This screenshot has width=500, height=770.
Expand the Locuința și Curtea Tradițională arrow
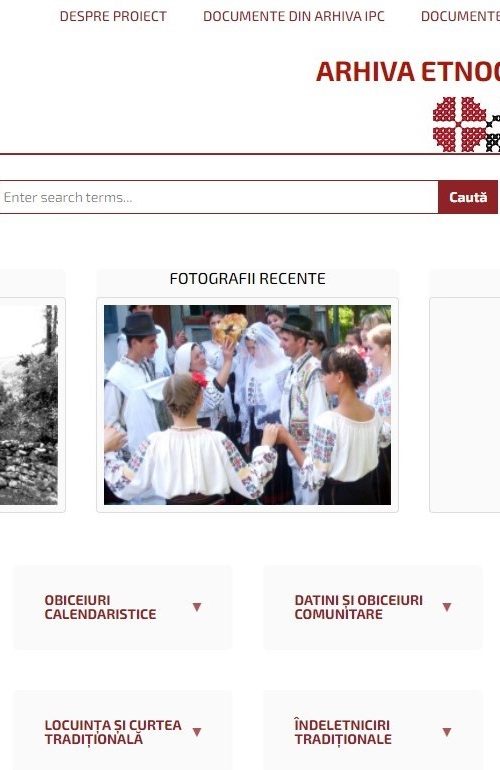[x=197, y=732]
